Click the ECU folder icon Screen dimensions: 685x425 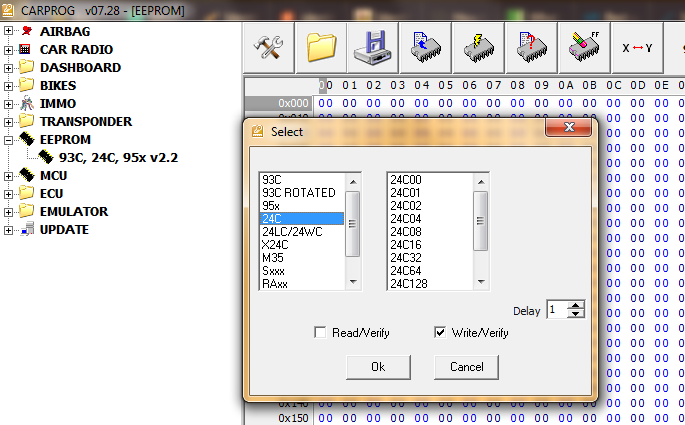pyautogui.click(x=27, y=193)
